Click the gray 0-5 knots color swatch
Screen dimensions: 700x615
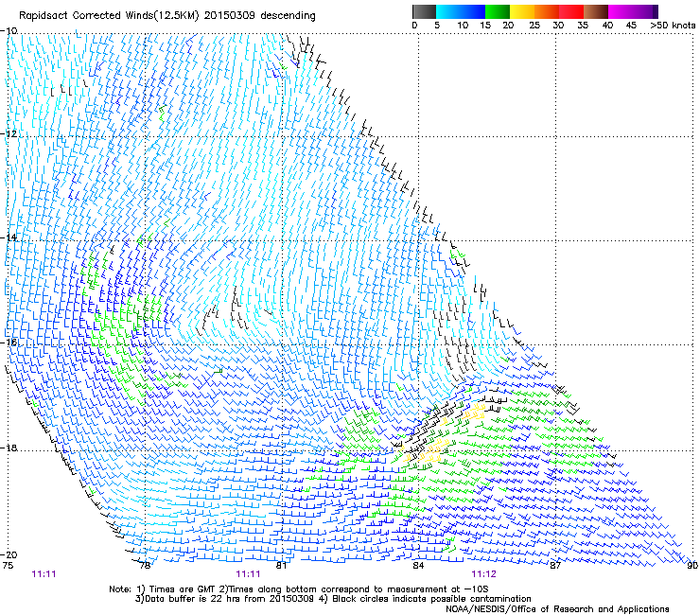pyautogui.click(x=424, y=11)
